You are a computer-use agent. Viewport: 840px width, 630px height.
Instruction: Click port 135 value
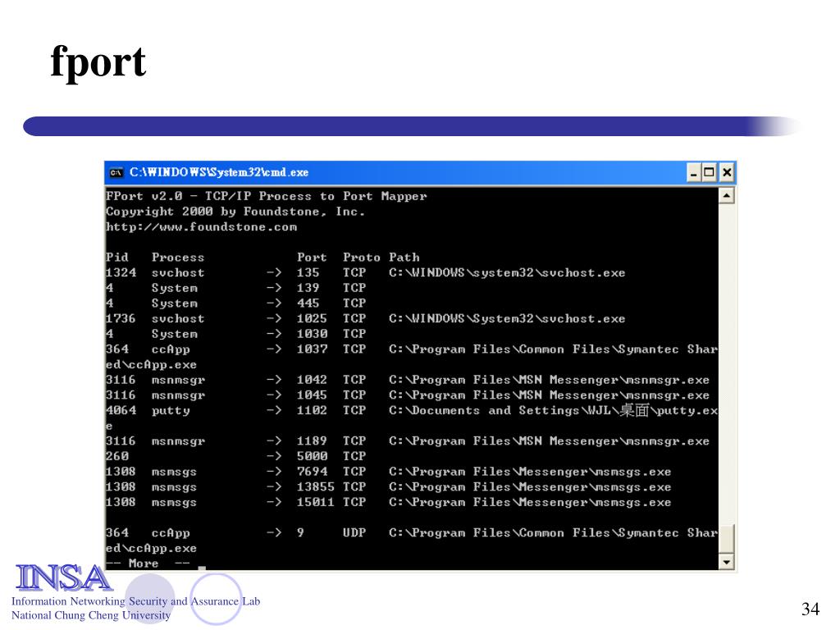point(308,272)
